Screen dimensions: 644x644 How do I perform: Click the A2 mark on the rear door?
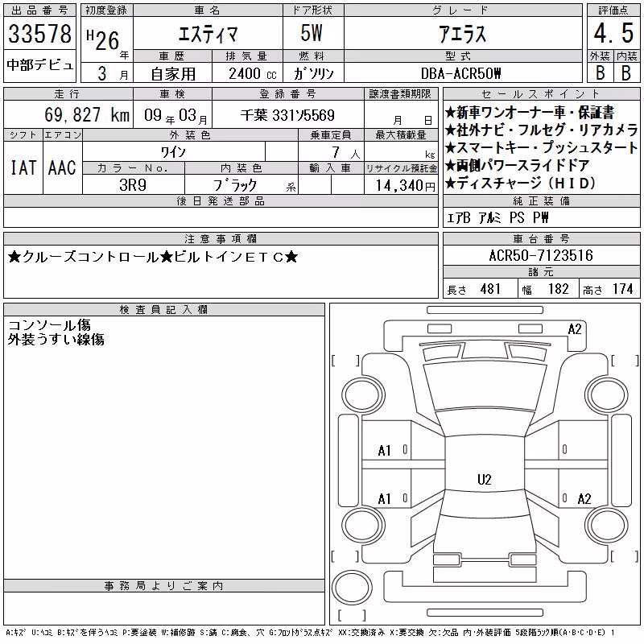584,499
